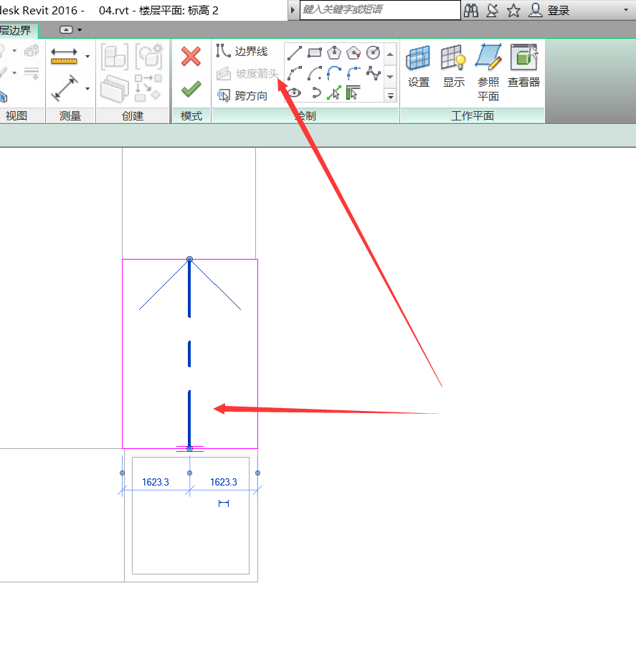Viewport: 636px width, 672px height.
Task: Select the Line draw tool
Action: coord(295,52)
